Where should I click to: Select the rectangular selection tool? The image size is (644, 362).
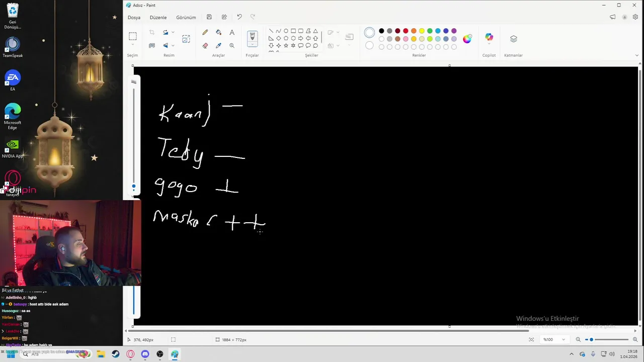tap(132, 36)
